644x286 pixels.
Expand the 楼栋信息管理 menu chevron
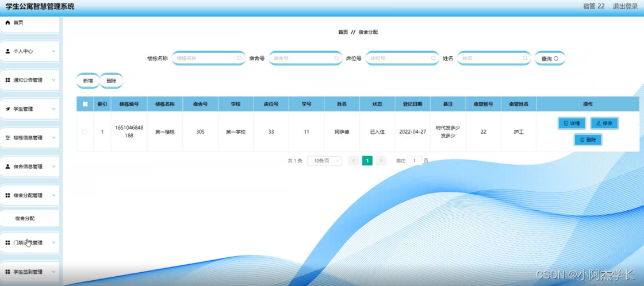tap(53, 138)
